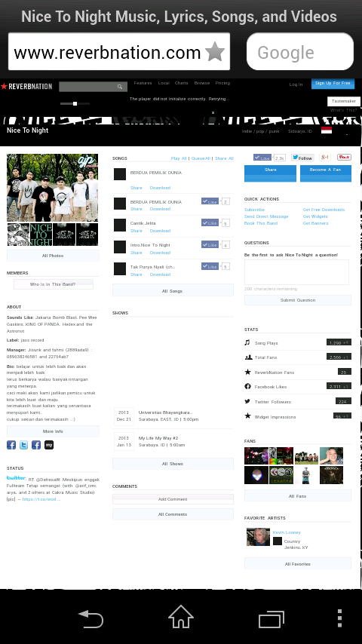Screen dimensions: 362x644
Task: Open the MySpace icon under About
Action: [x=49, y=445]
